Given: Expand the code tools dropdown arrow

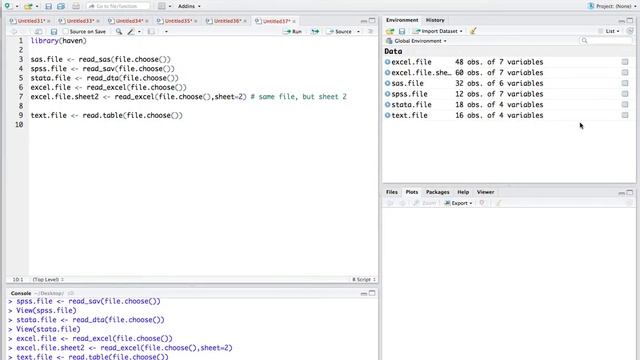Looking at the screenshot, I should click(x=139, y=31).
